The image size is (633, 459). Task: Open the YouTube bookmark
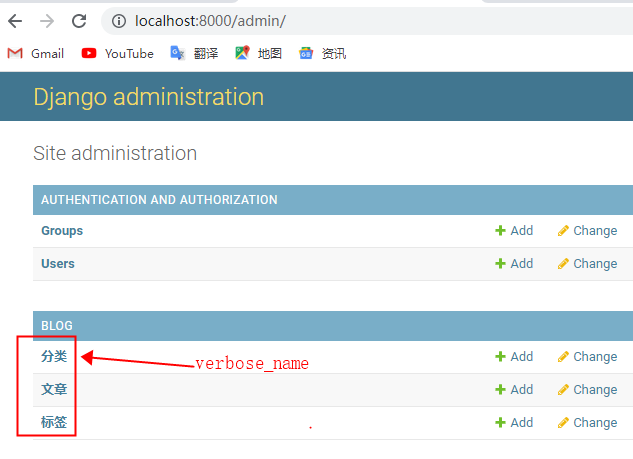pos(117,53)
